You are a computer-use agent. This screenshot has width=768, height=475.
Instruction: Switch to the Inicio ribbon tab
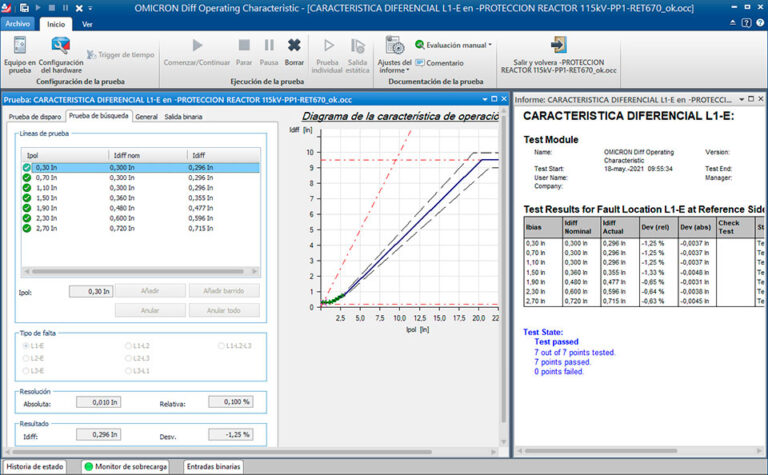[56, 24]
